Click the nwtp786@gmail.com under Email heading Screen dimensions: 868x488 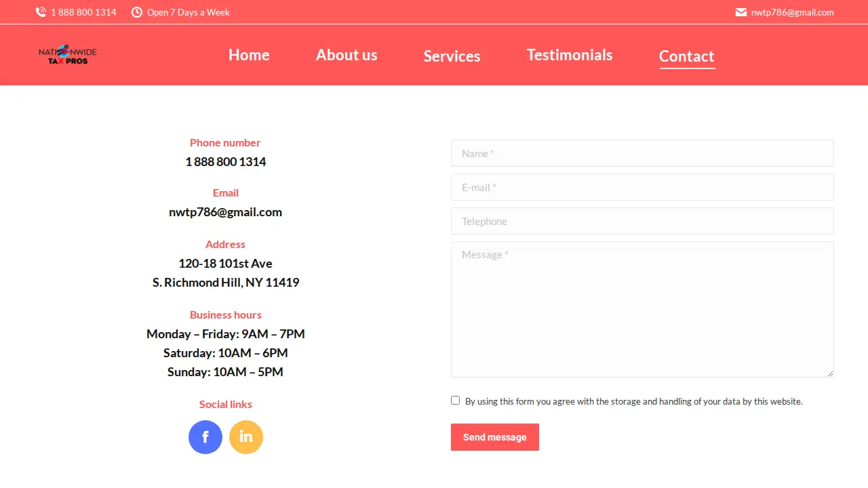[x=226, y=212]
